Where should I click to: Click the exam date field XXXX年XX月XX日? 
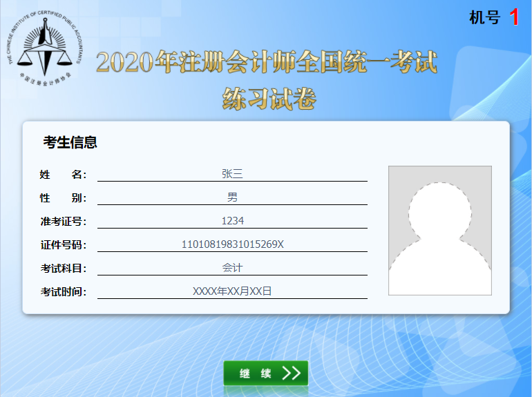[232, 291]
